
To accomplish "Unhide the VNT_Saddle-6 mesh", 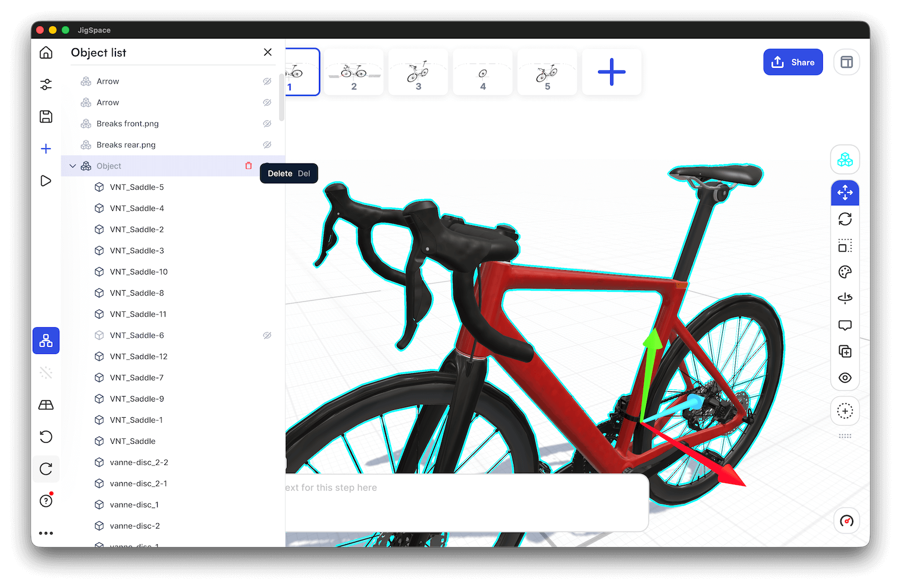I will point(267,336).
